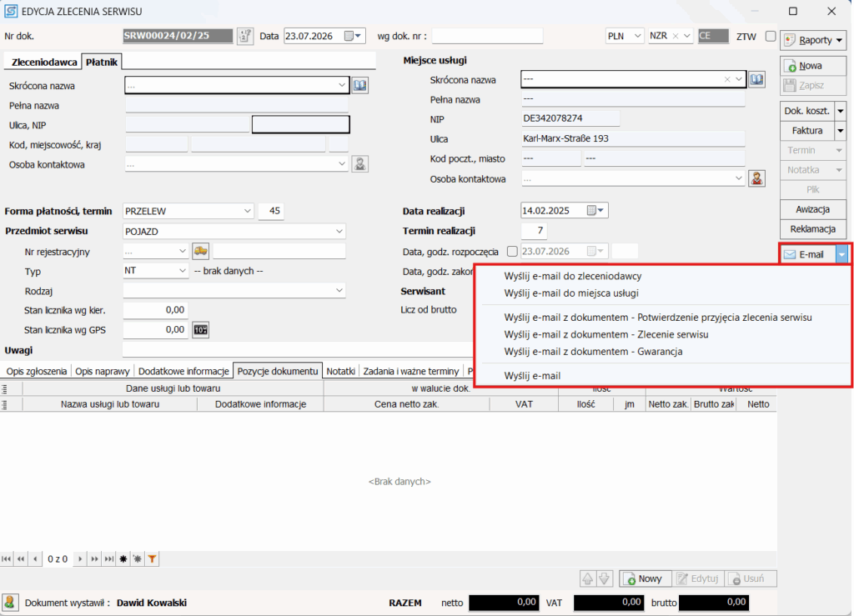This screenshot has width=854, height=616.
Task: Jump forward one page of records
Action: [95, 558]
